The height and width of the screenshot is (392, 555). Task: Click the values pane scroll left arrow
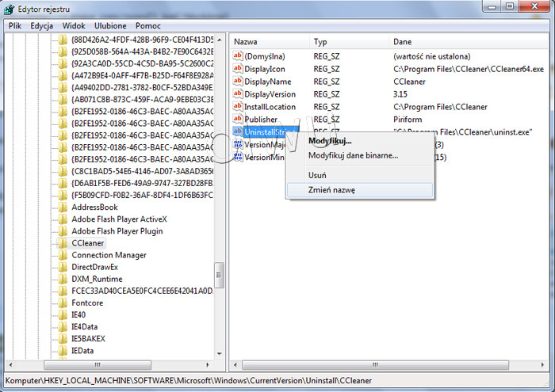pos(235,365)
